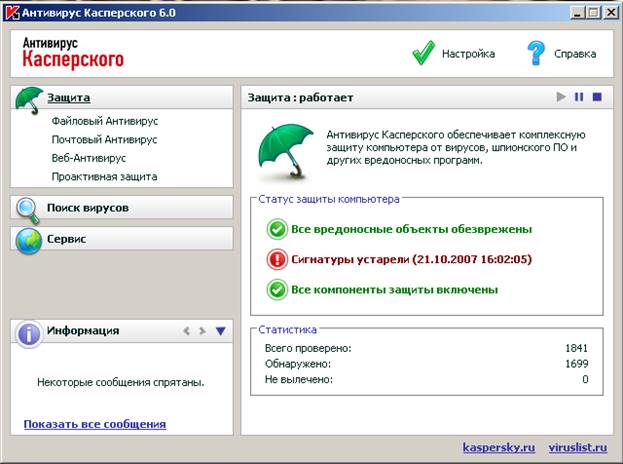The image size is (623, 464).
Task: Stop protection with the stop square button
Action: pyautogui.click(x=597, y=97)
